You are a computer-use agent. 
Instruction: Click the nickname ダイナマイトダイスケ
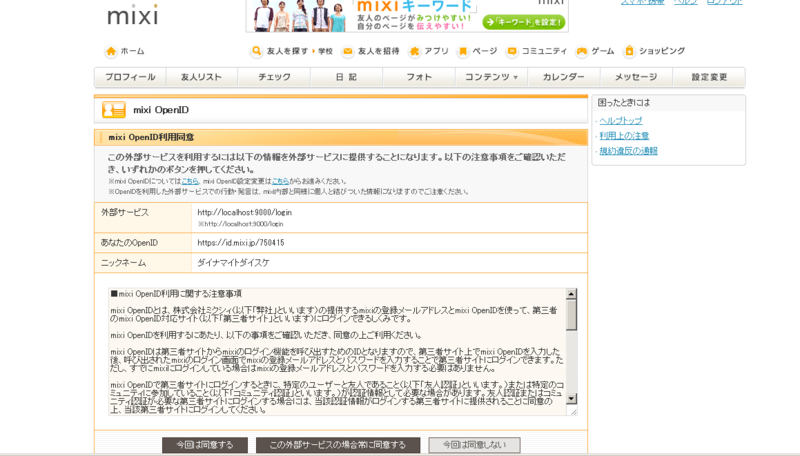click(233, 263)
